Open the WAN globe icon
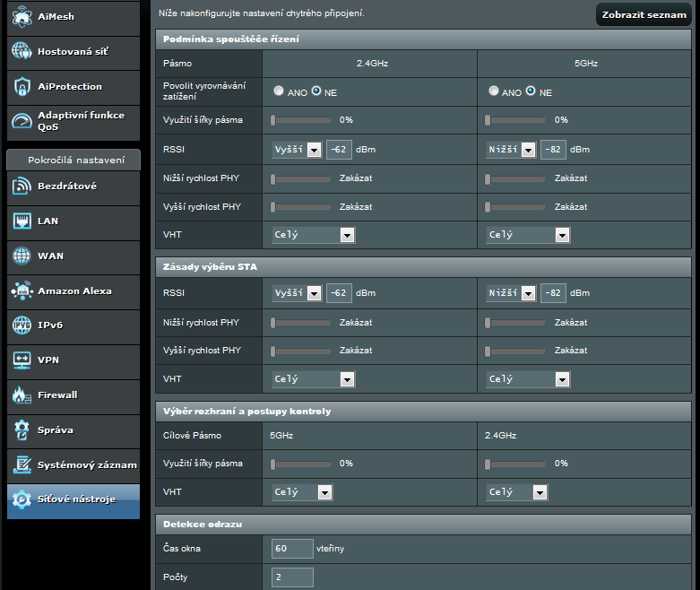This screenshot has height=590, width=700. (22, 256)
